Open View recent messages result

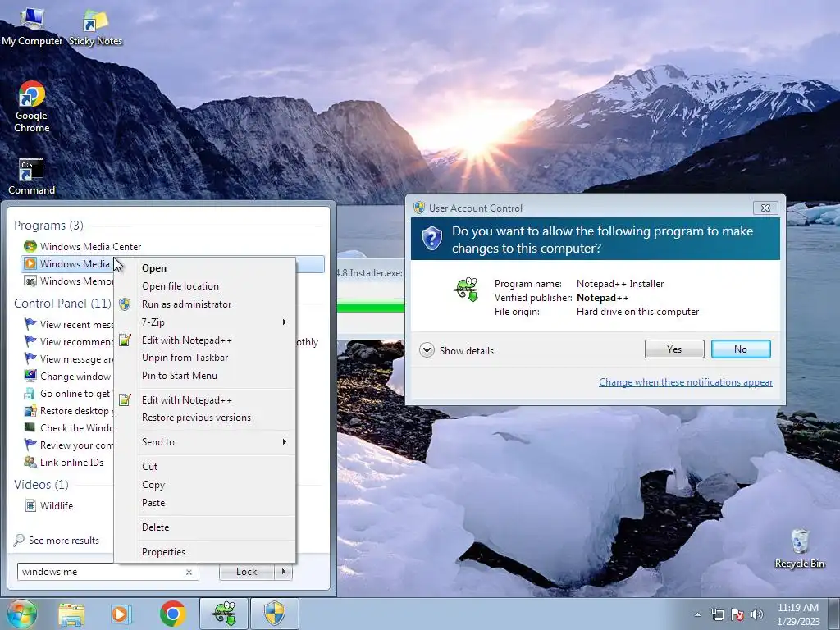coord(69,325)
